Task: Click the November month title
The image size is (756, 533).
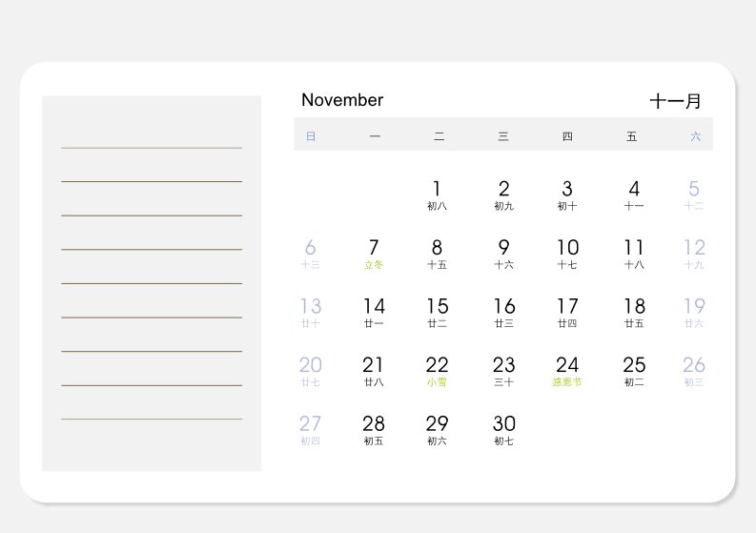Action: [x=342, y=100]
